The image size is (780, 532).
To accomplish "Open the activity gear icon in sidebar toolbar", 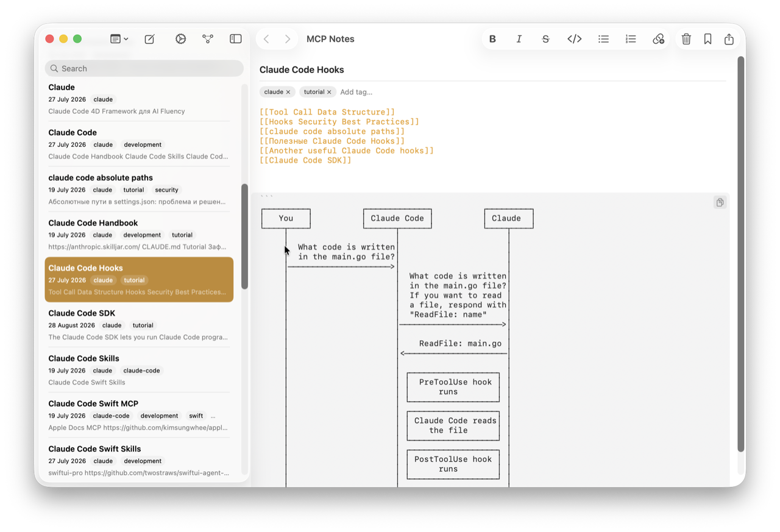I will (x=180, y=39).
